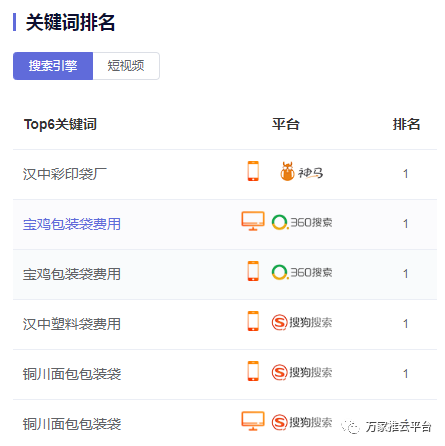
Task: Click the 搜狗搜索 logo in the 汉中塑料袋费用 row
Action: 302,322
